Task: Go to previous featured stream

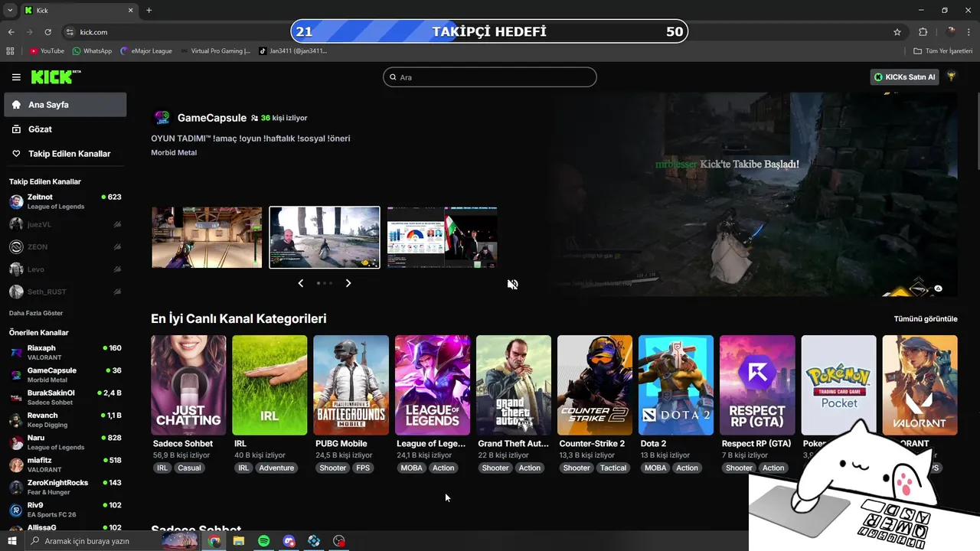Action: (300, 283)
